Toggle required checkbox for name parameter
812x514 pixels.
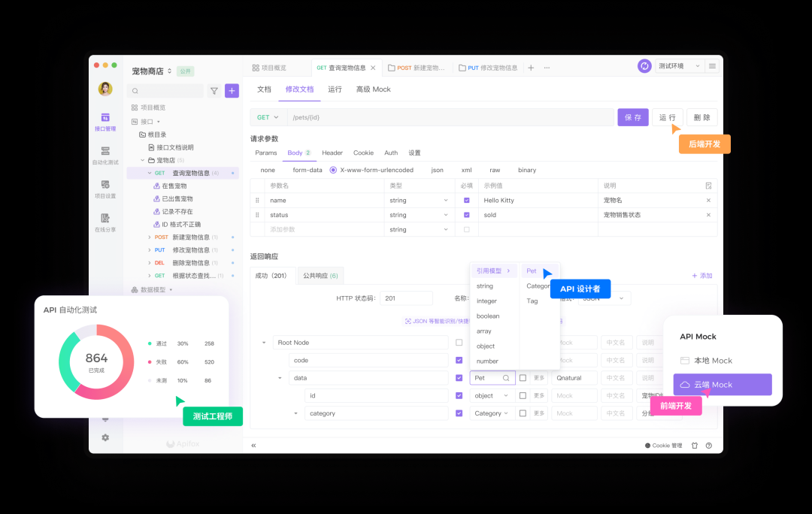point(467,201)
